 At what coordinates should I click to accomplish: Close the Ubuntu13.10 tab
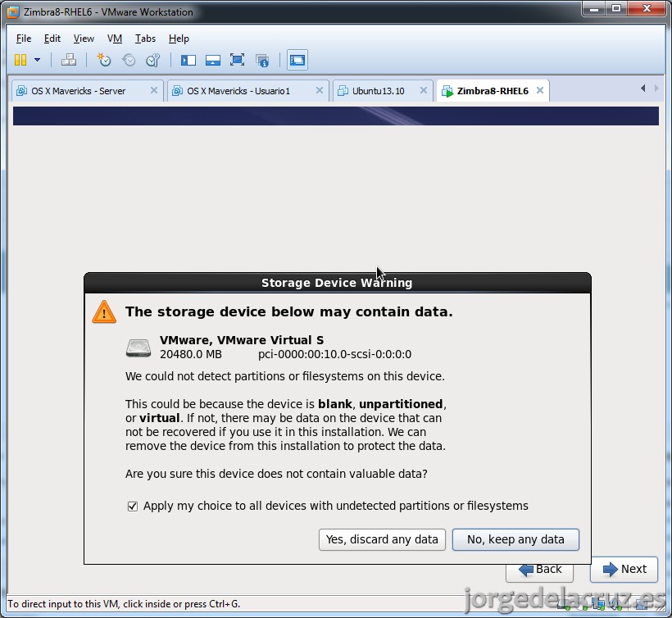(x=424, y=90)
